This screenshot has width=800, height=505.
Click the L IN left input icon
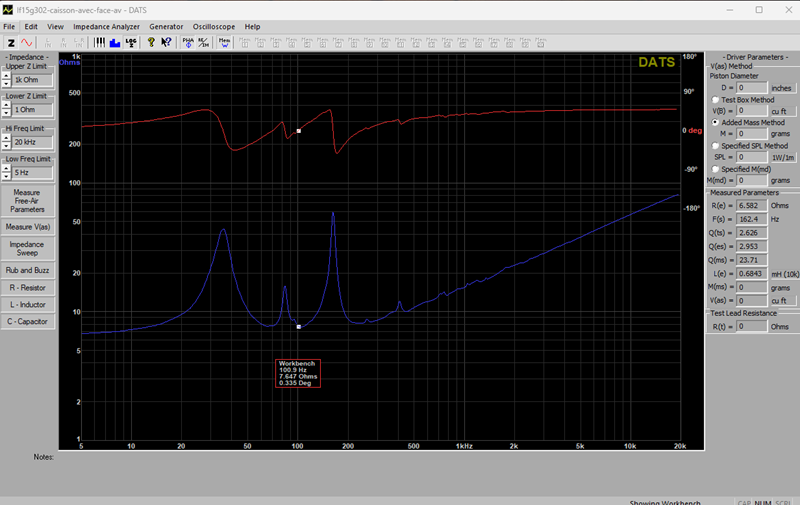tap(48, 43)
